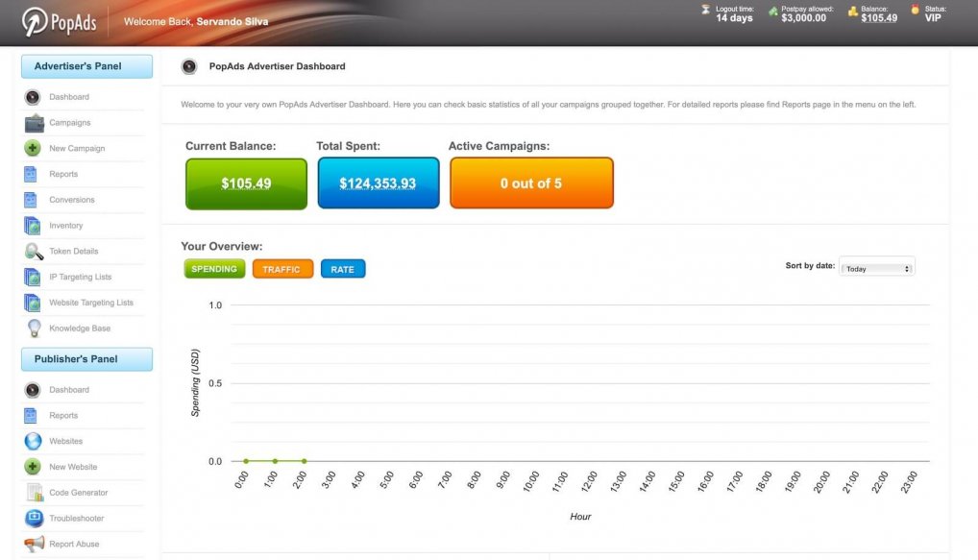Image resolution: width=978 pixels, height=560 pixels.
Task: Open the Advertiser's Panel header
Action: coord(86,66)
